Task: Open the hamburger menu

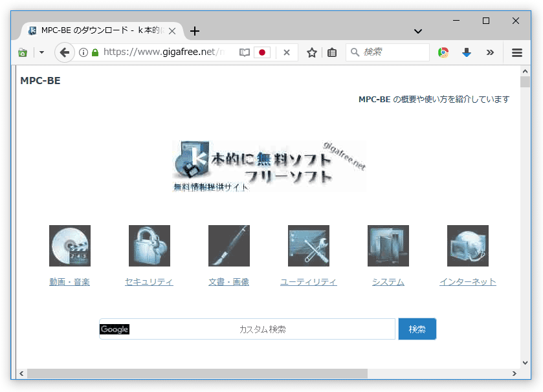Action: point(517,52)
